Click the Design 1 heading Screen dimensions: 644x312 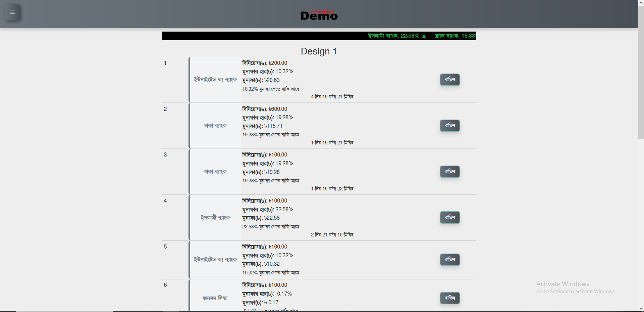click(x=319, y=51)
